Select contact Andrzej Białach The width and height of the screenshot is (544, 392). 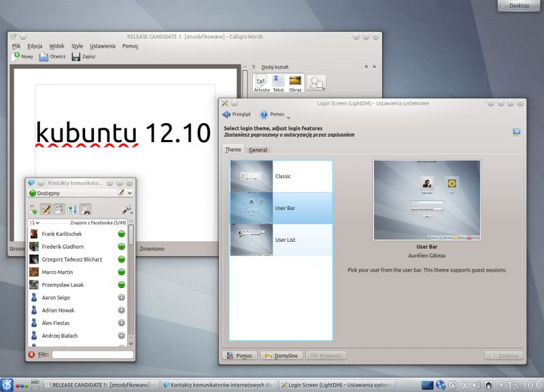pos(77,336)
